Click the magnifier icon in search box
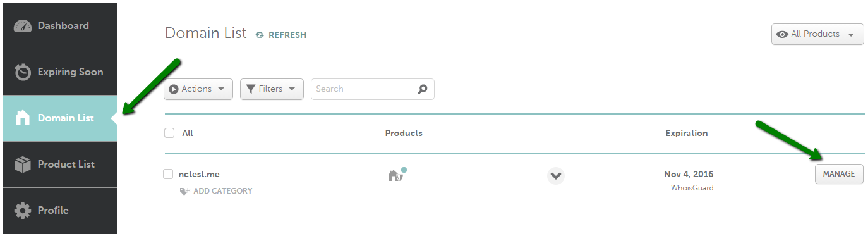Screen dimensions: 868x243 tap(423, 89)
